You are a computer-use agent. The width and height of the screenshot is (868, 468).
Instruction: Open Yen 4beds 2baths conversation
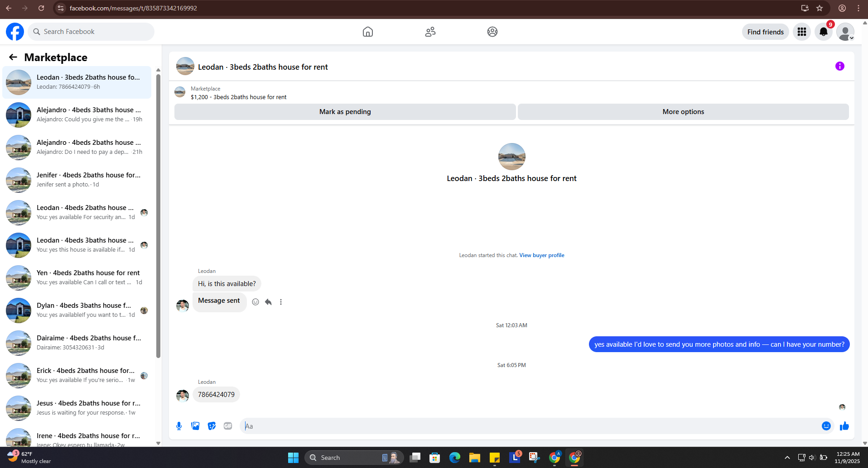point(77,277)
